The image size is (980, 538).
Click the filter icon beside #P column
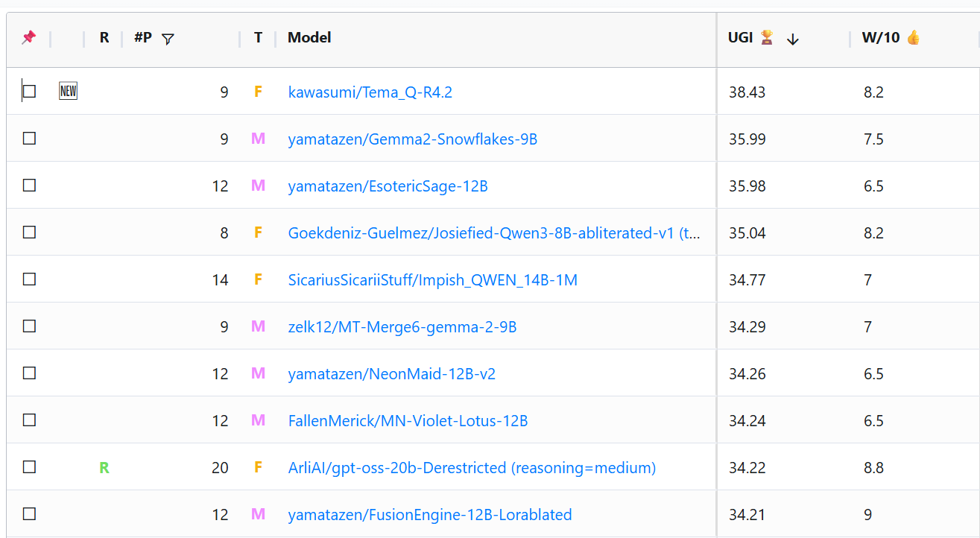[x=168, y=39]
